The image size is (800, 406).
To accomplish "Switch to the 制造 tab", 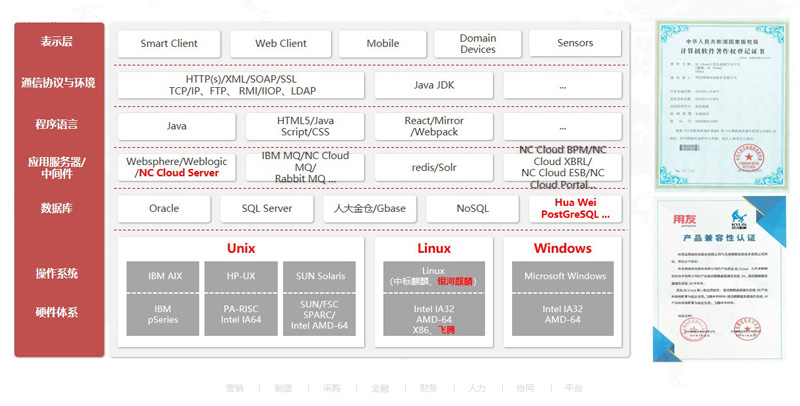I will 283,387.
